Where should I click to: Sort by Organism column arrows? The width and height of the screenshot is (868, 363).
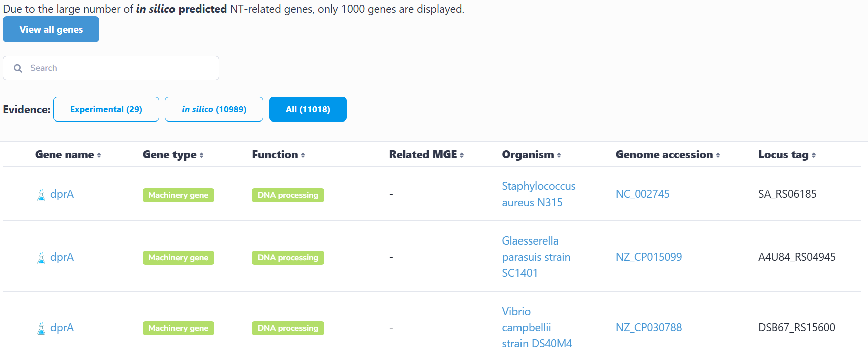[x=559, y=155]
